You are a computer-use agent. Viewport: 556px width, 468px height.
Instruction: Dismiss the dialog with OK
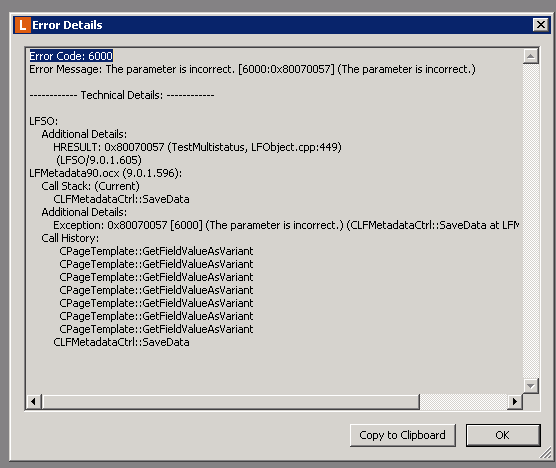point(503,435)
